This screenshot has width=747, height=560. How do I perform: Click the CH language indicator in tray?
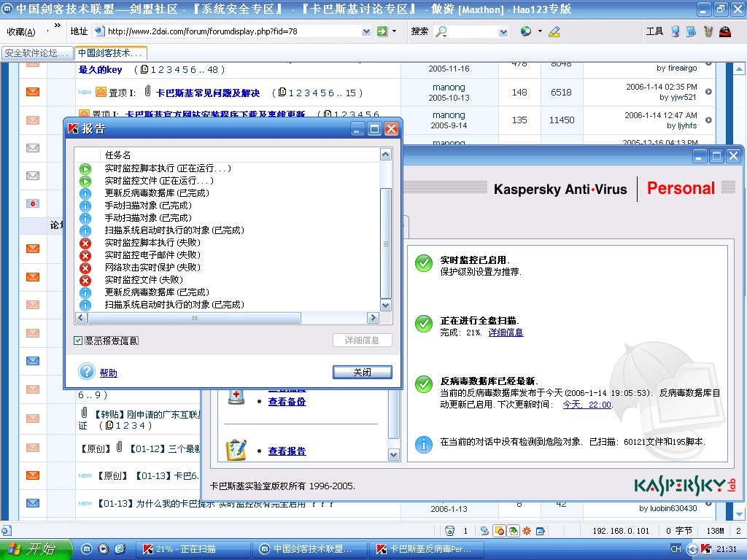[676, 549]
